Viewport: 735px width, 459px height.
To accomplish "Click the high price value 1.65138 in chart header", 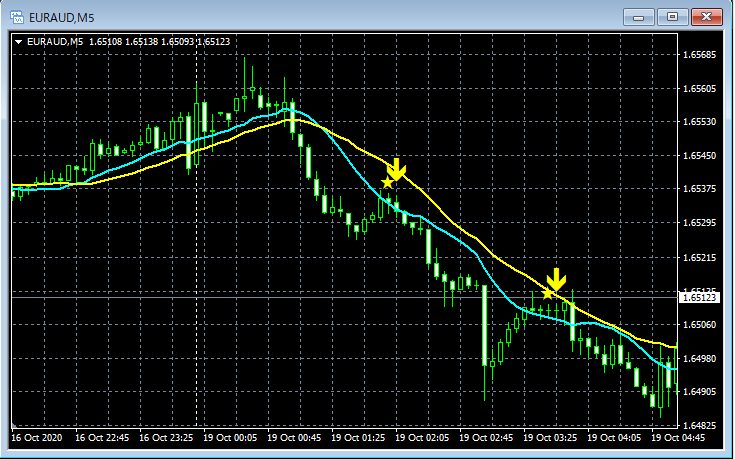I will [142, 42].
